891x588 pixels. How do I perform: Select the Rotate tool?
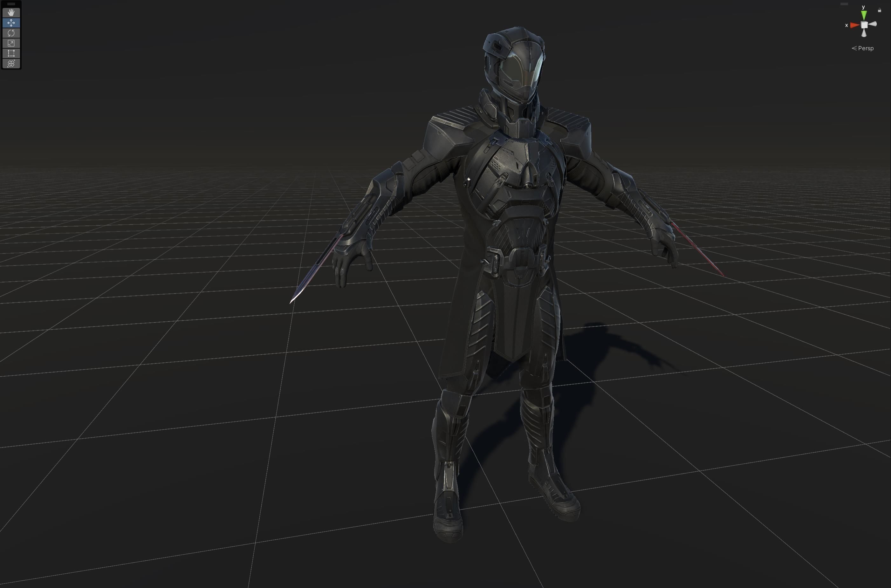11,33
